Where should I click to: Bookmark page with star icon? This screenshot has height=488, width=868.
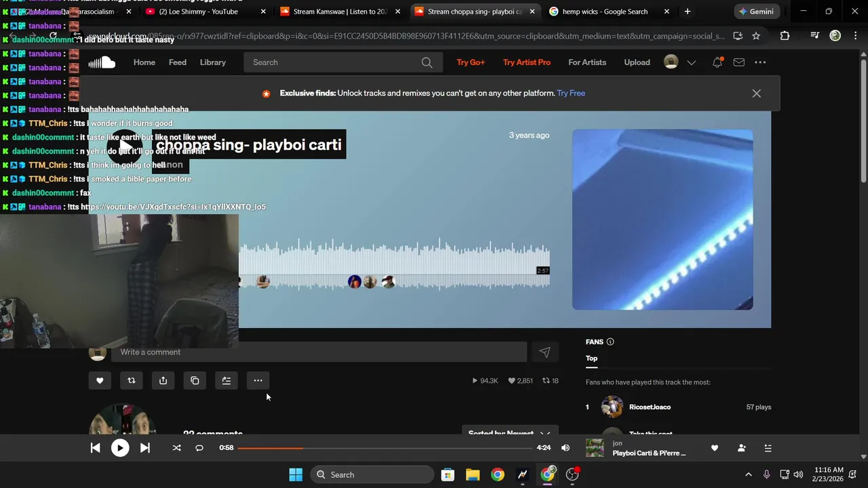click(x=756, y=36)
